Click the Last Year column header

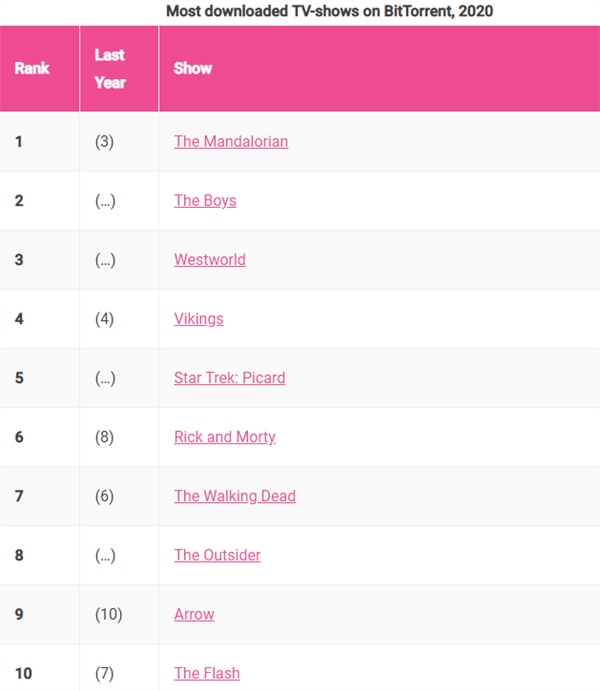point(110,68)
